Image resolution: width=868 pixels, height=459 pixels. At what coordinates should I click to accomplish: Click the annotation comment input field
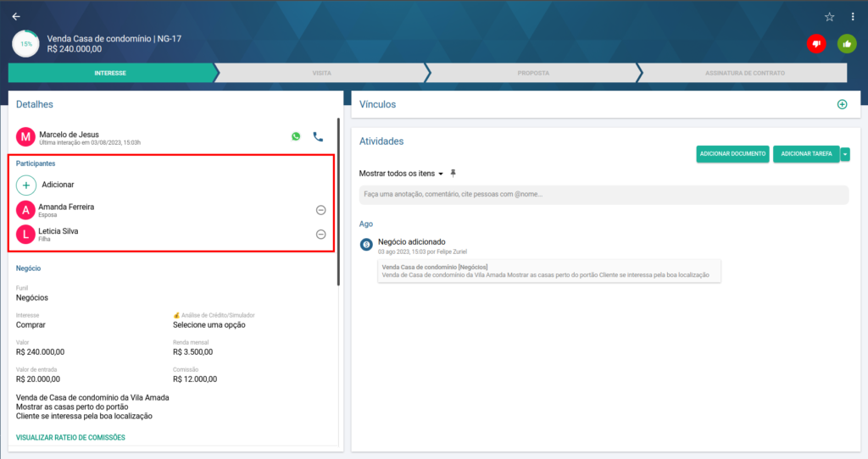[x=604, y=194]
